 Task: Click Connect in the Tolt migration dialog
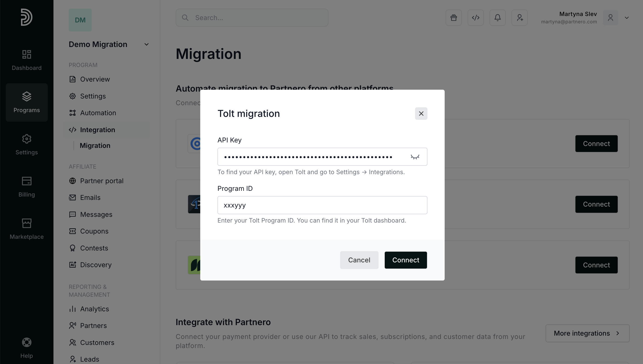coord(406,260)
